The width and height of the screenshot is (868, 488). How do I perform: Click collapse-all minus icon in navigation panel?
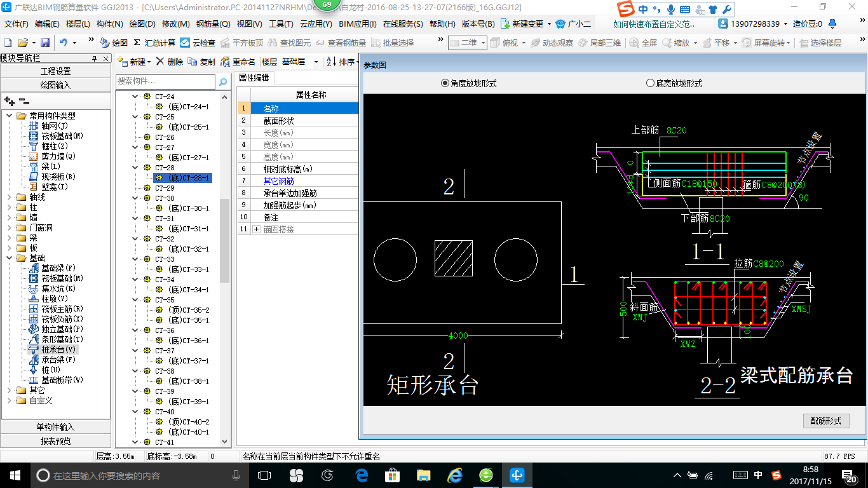click(x=24, y=101)
